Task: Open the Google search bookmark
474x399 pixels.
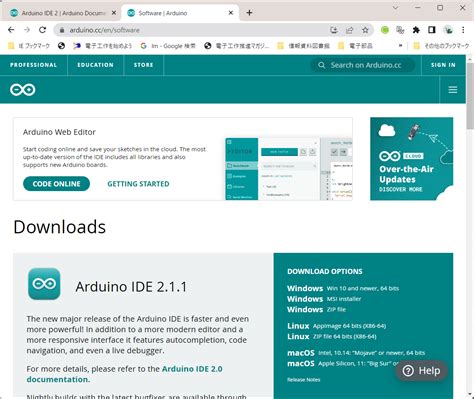Action: point(168,46)
